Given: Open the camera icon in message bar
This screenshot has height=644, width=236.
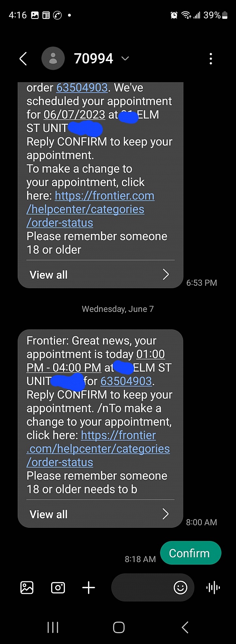Looking at the screenshot, I should (58, 587).
